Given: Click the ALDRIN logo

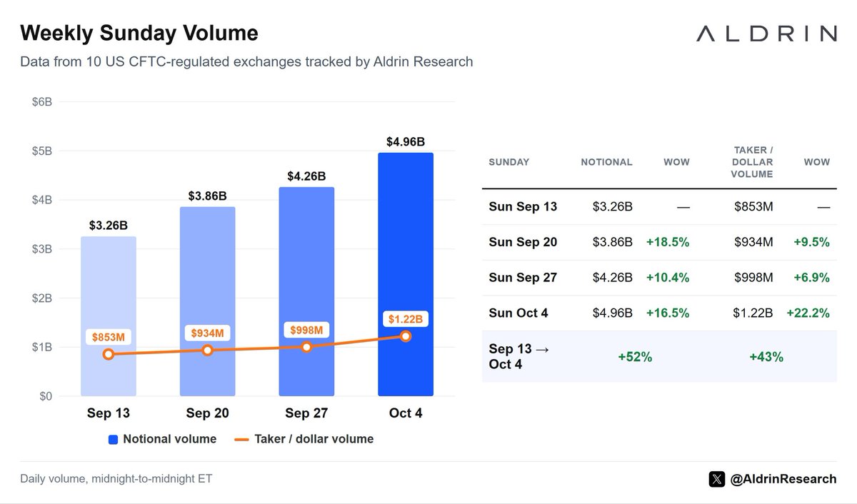Looking at the screenshot, I should [x=766, y=33].
